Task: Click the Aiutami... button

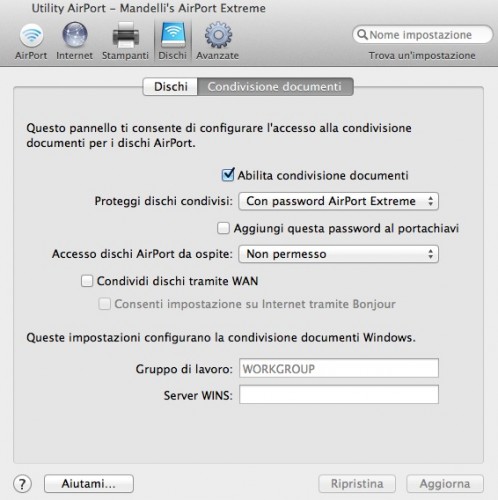Action: coord(89,484)
